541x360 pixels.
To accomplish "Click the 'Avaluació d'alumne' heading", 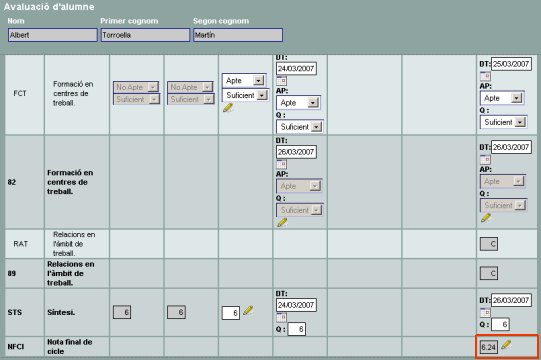I will (49, 7).
